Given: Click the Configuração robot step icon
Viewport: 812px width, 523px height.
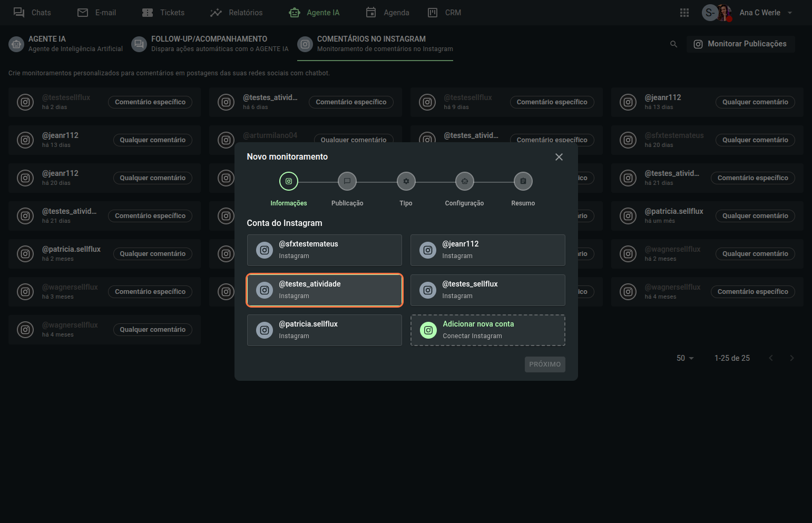Looking at the screenshot, I should click(x=464, y=181).
